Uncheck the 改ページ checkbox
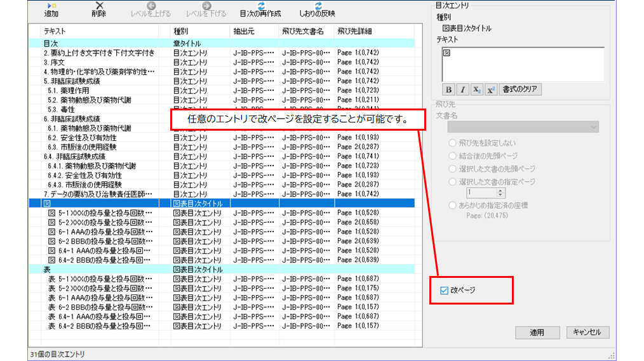 (x=445, y=291)
